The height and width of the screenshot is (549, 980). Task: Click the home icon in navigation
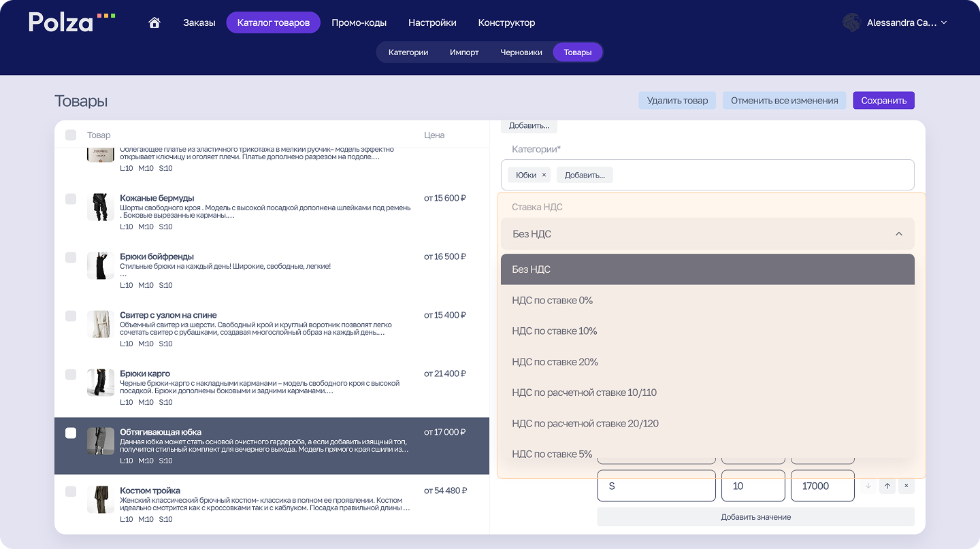[154, 22]
